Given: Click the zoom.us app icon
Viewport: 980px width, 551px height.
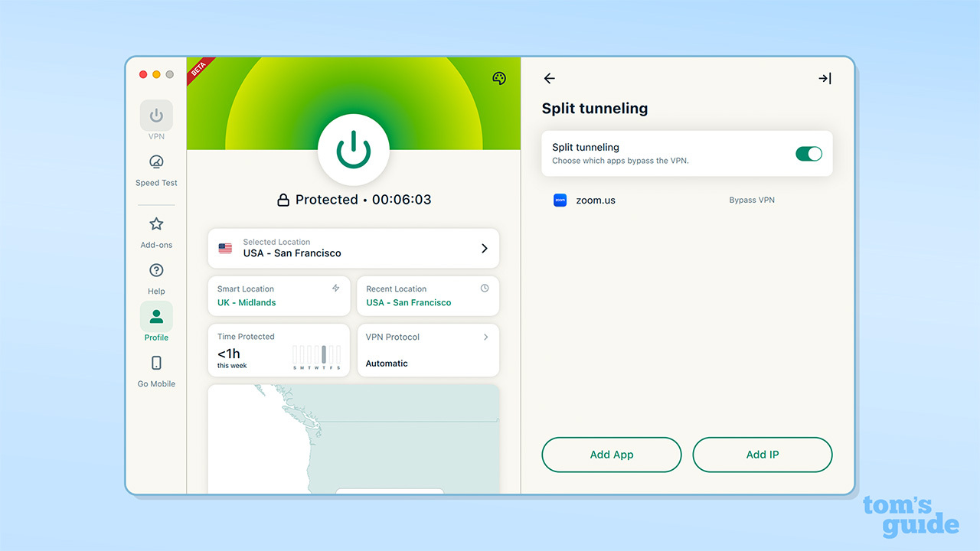Looking at the screenshot, I should (560, 200).
